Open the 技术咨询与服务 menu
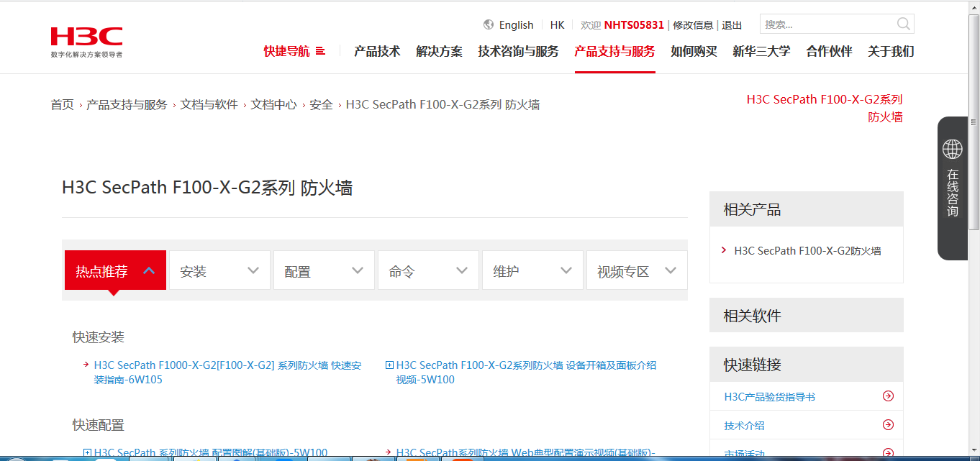Image resolution: width=980 pixels, height=461 pixels. coord(518,51)
